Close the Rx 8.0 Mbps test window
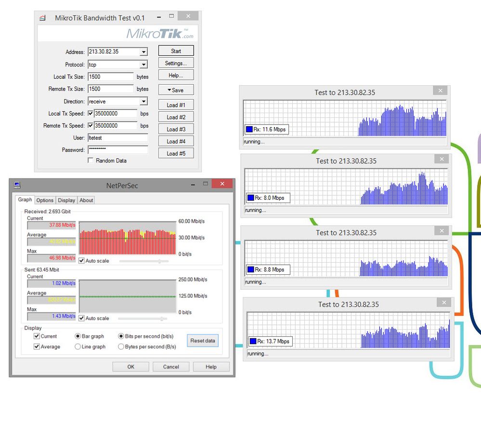Viewport: 481px width, 448px height. (441, 159)
